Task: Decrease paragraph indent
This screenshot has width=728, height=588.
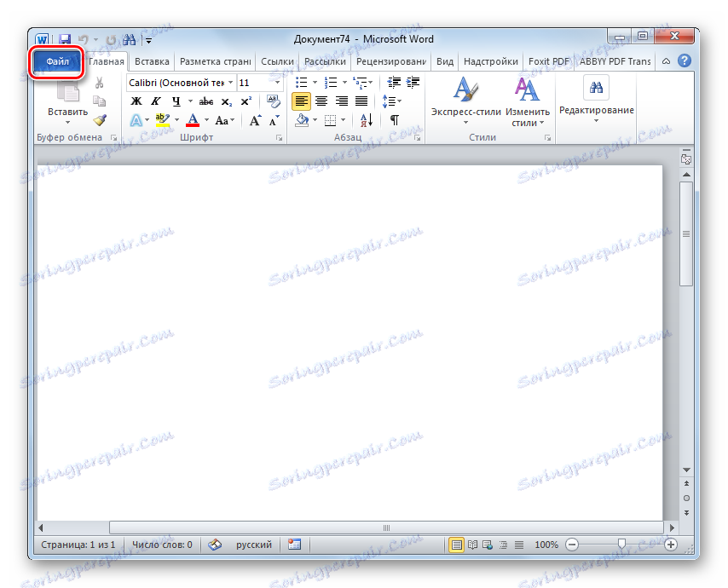Action: point(394,83)
